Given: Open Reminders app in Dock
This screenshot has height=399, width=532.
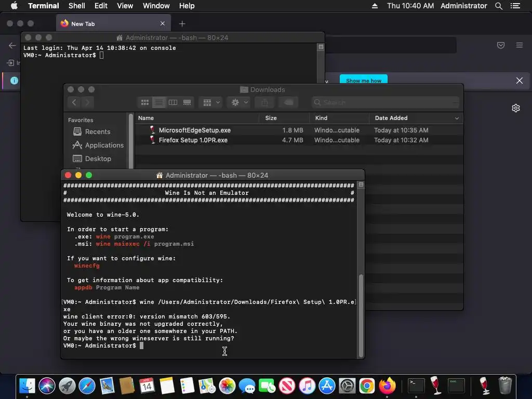Looking at the screenshot, I should 187,386.
